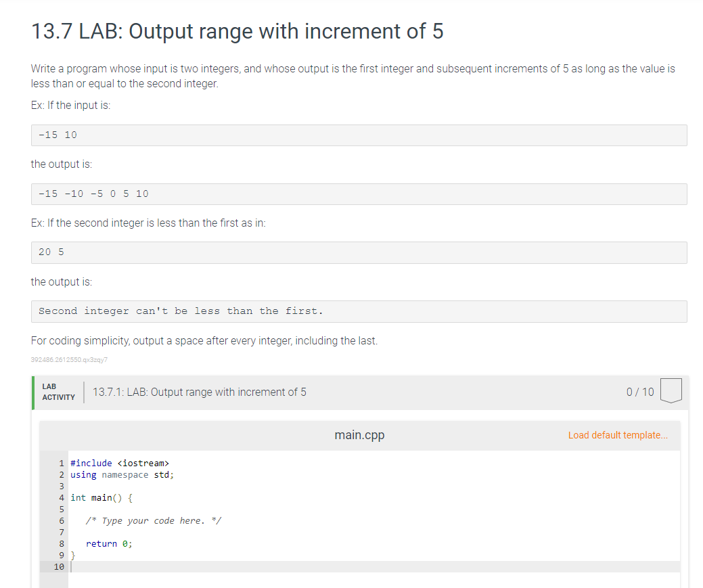Click empty line 10 in the editor
Screen dimensions: 703x588
[x=203, y=566]
